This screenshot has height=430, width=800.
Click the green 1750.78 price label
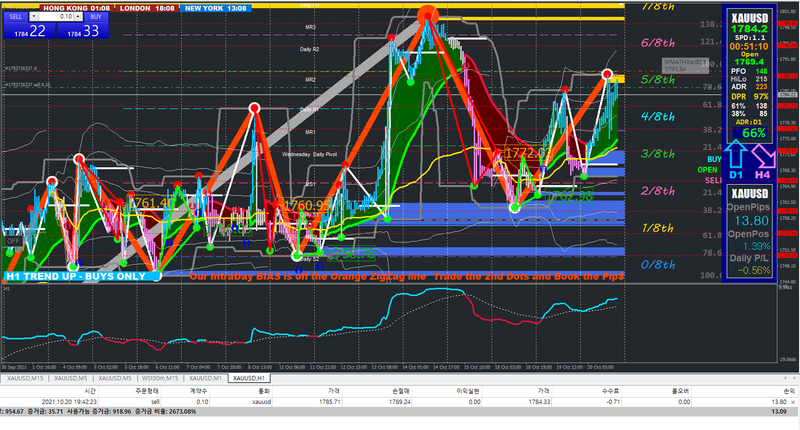point(352,254)
